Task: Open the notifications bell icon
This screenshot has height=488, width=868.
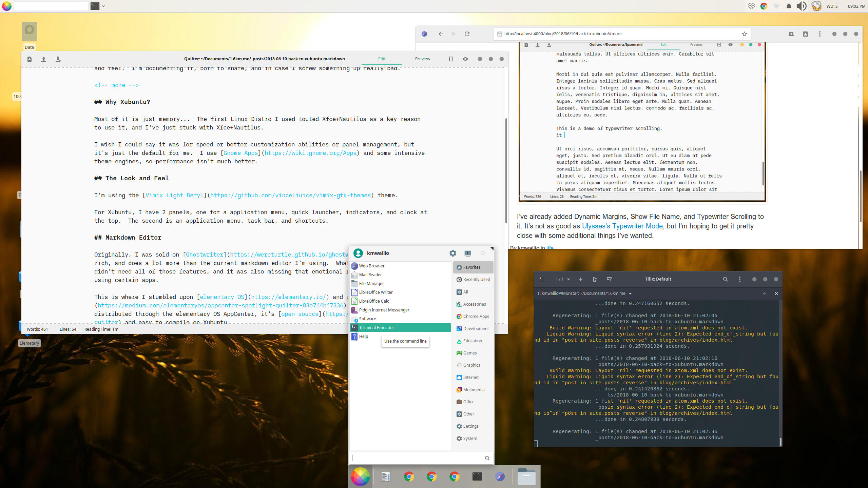Action: click(789, 6)
